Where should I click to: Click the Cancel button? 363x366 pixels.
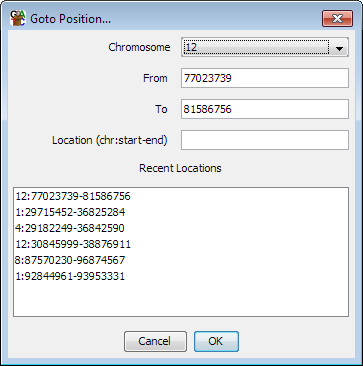coord(155,341)
